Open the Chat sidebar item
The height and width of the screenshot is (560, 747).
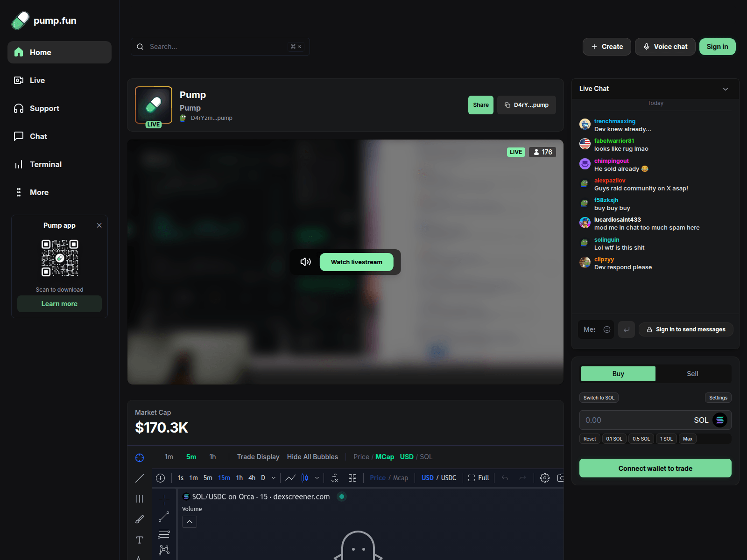pyautogui.click(x=59, y=136)
